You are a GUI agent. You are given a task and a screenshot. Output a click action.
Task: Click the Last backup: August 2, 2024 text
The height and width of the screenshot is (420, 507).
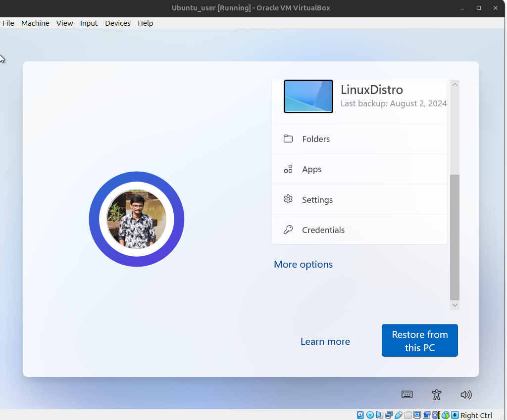394,104
